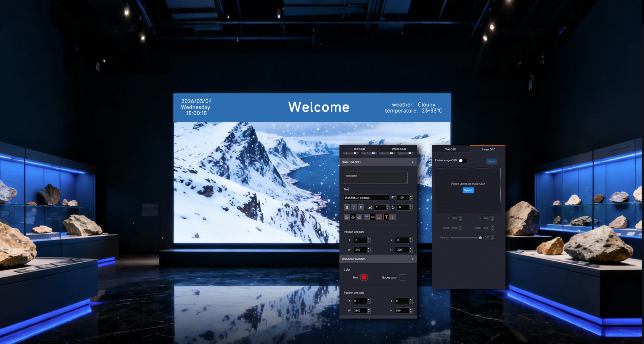
Task: Select horizontal text direction icon
Action: [x=386, y=217]
